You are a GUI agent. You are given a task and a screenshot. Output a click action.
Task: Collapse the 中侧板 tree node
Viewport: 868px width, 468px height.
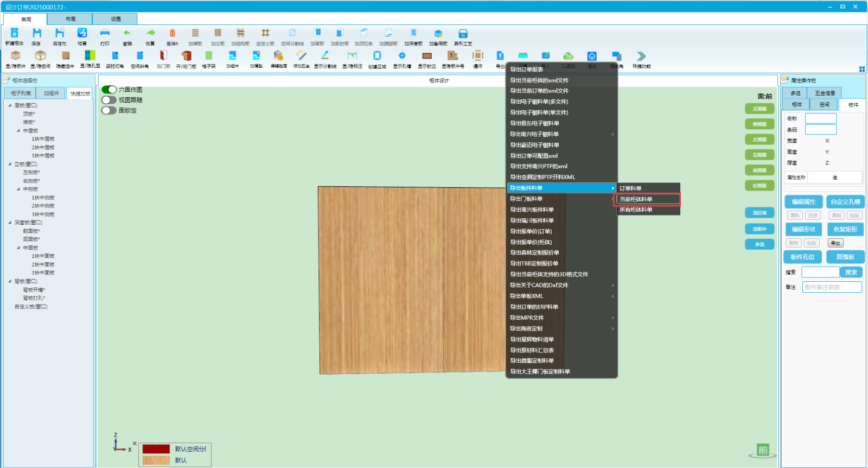tap(18, 189)
